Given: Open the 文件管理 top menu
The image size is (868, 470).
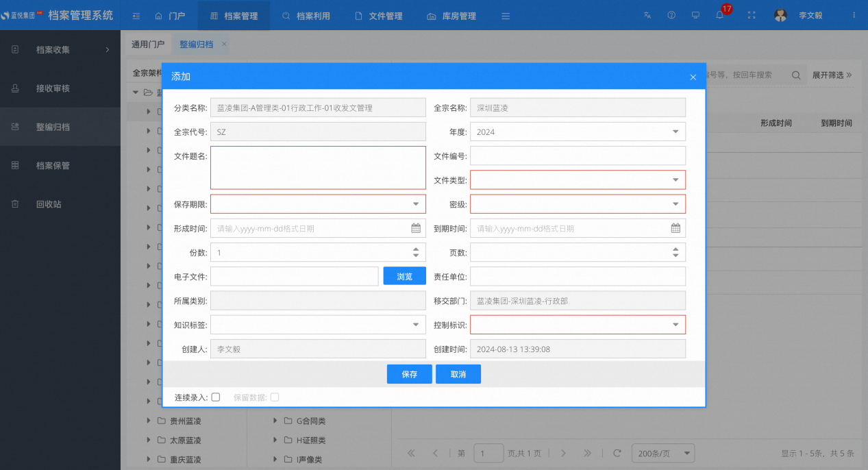Looking at the screenshot, I should tap(378, 15).
